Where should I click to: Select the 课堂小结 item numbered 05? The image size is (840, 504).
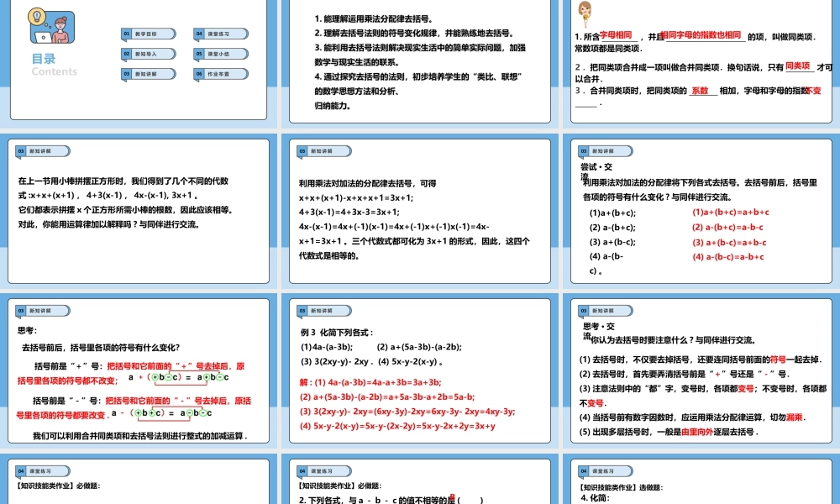220,54
